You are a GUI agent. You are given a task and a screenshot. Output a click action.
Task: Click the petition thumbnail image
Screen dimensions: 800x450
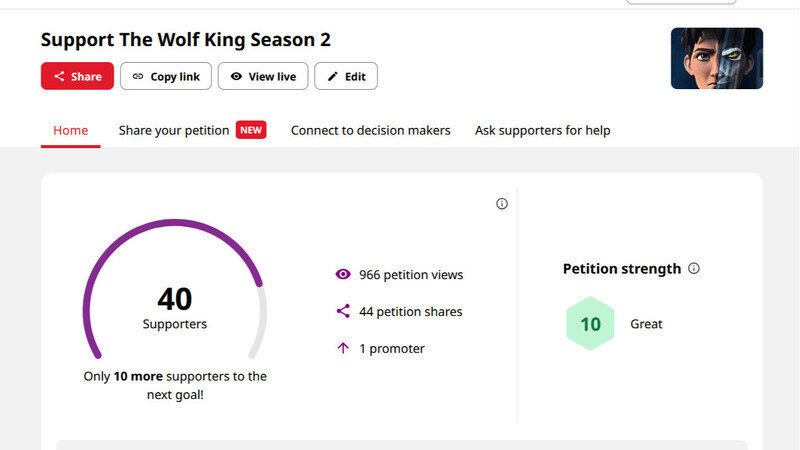click(716, 58)
